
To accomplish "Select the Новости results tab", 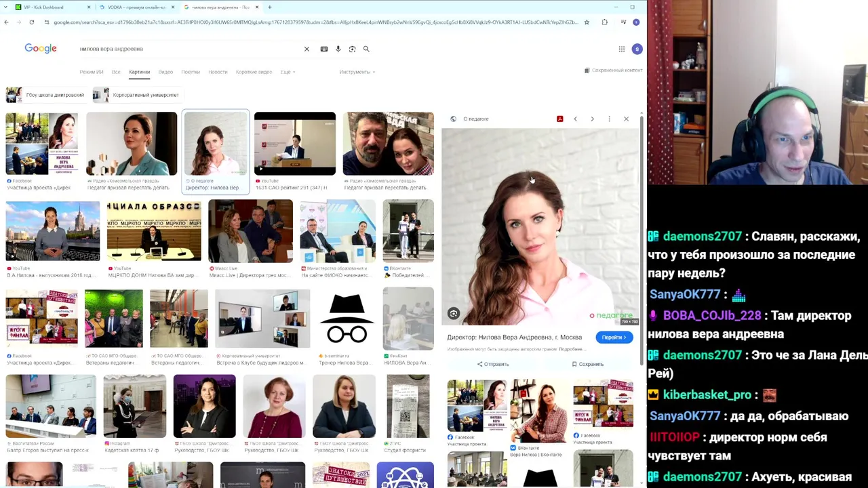I will (x=218, y=72).
